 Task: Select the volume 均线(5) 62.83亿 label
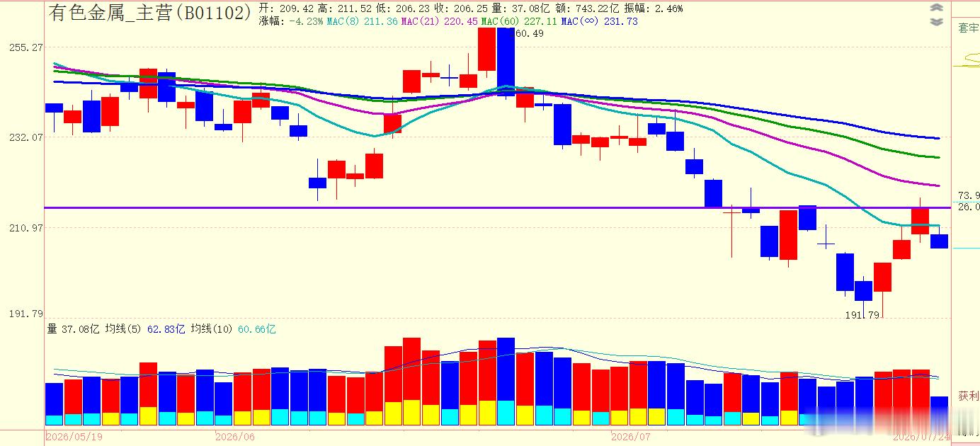coord(145,329)
